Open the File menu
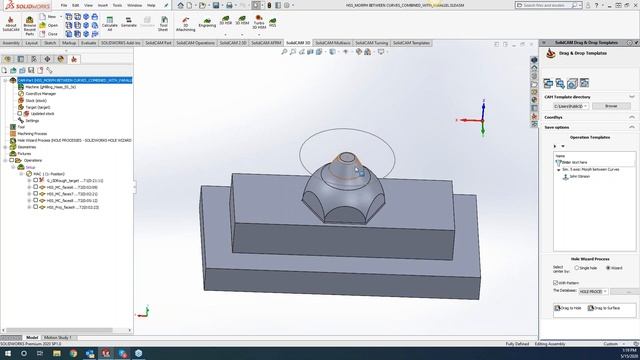Viewport: 640px width, 360px height. pyautogui.click(x=64, y=5)
